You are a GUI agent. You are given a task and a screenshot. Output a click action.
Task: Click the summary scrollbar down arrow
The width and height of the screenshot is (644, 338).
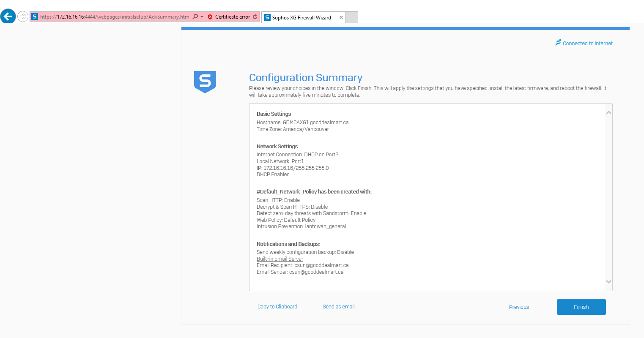pyautogui.click(x=608, y=281)
